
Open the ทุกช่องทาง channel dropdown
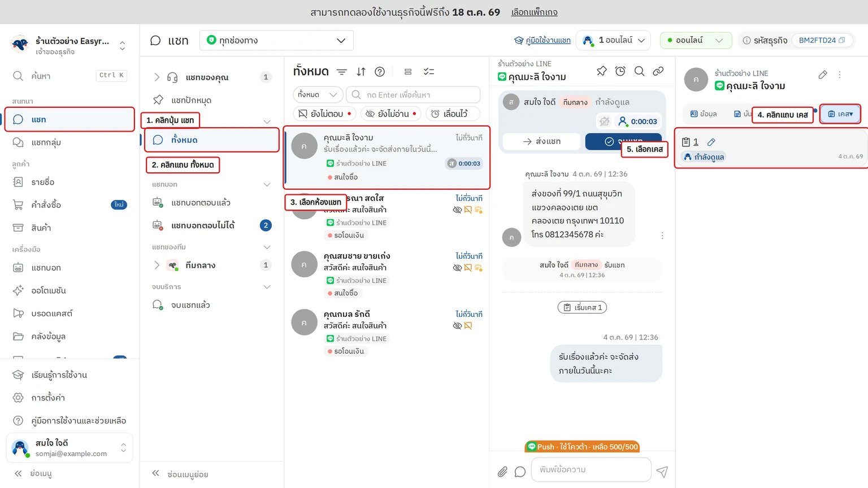pos(276,40)
